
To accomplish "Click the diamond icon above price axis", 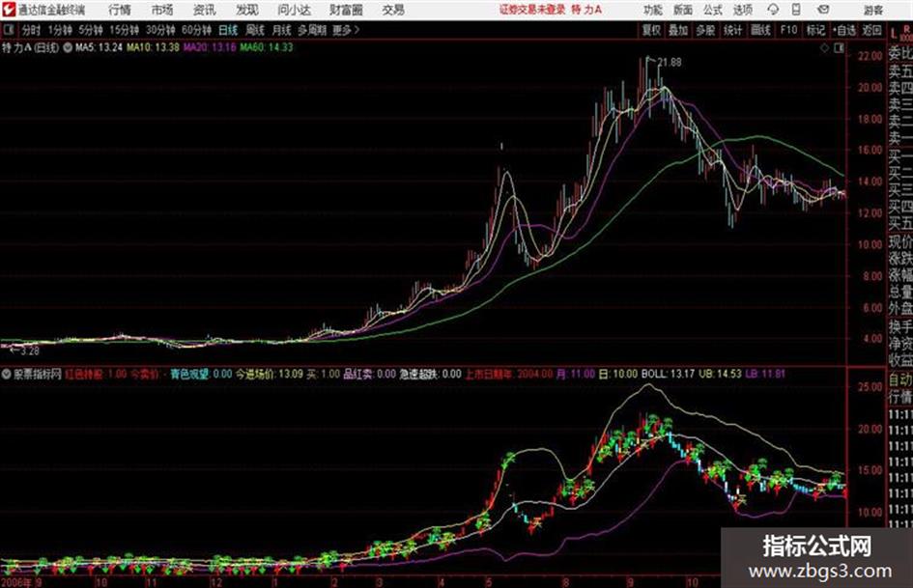I will pos(824,48).
